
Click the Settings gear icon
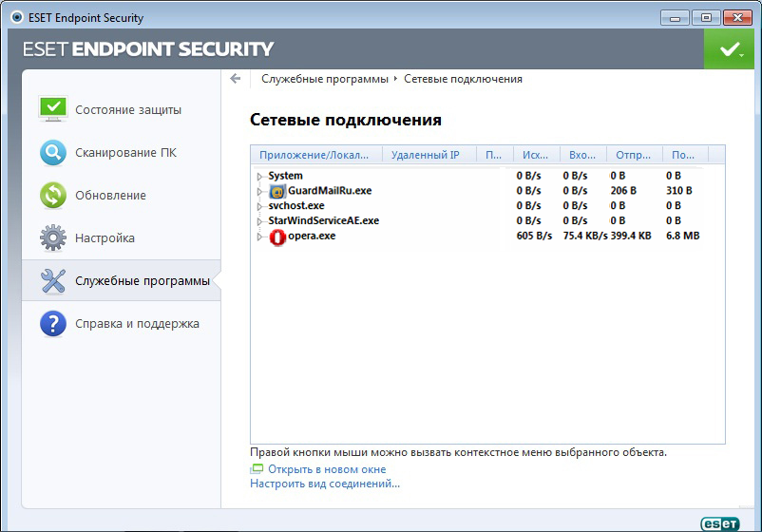(53, 237)
